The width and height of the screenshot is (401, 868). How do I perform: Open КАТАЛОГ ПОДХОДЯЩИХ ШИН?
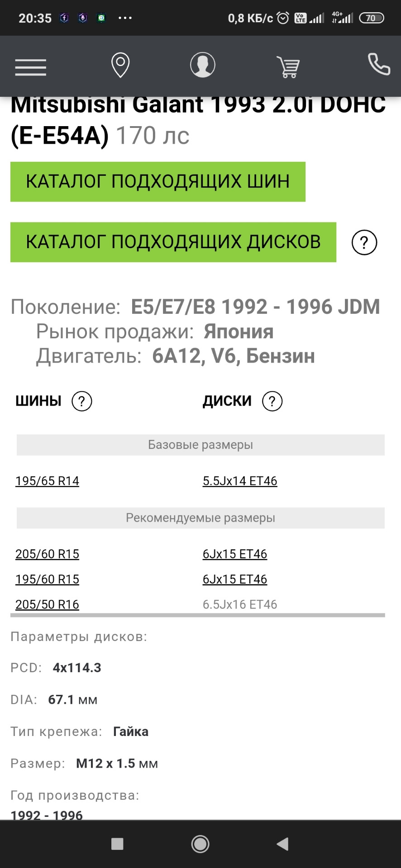click(x=158, y=182)
